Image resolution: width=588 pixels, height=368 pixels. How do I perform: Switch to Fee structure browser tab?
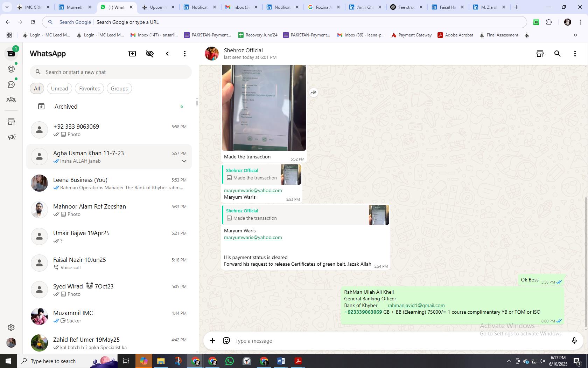coord(406,7)
